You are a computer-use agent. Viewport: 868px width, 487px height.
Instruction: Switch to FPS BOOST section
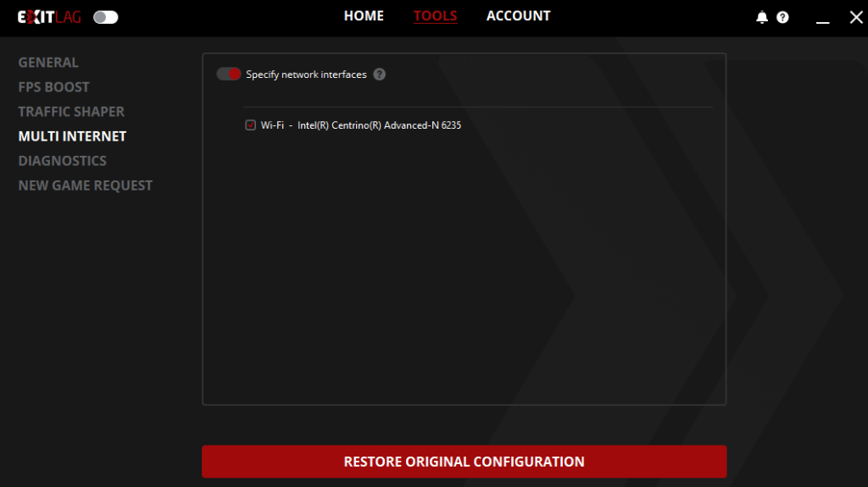(53, 87)
